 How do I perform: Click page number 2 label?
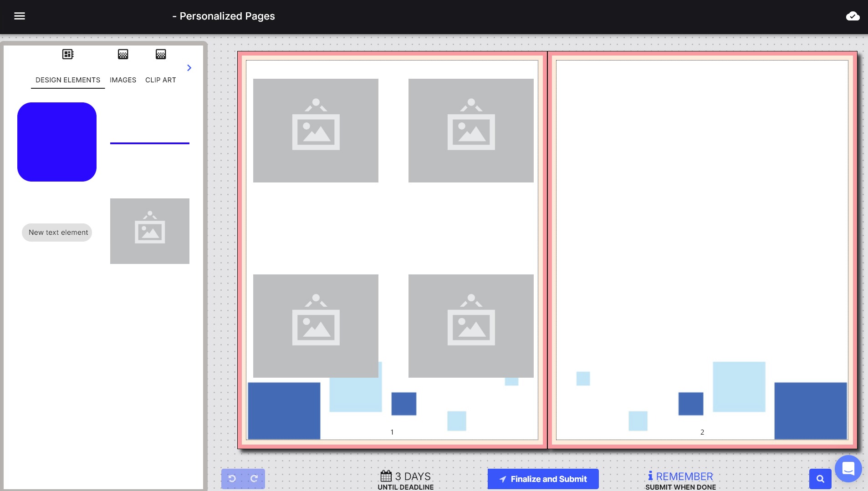(702, 432)
